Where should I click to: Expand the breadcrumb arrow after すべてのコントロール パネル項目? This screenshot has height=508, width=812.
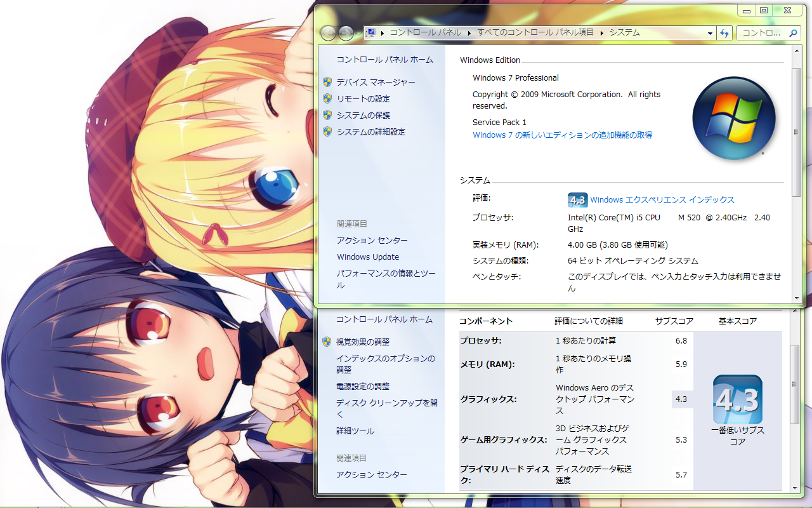pyautogui.click(x=601, y=32)
